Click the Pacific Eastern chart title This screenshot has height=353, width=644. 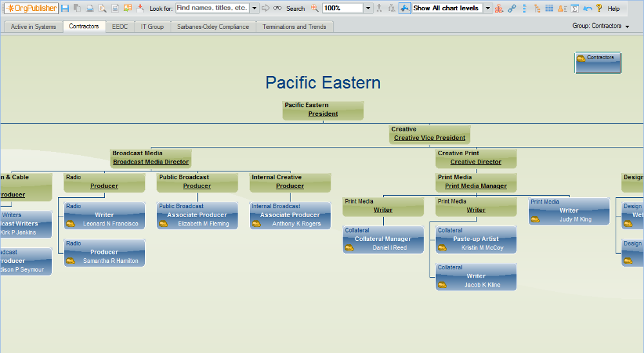pyautogui.click(x=323, y=82)
